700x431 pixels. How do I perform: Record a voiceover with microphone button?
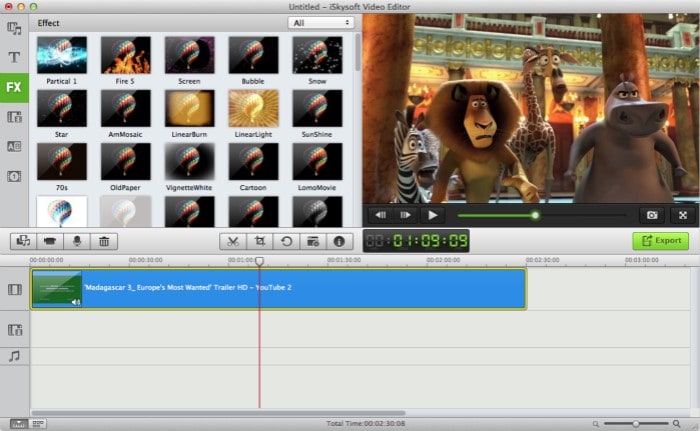tap(77, 241)
